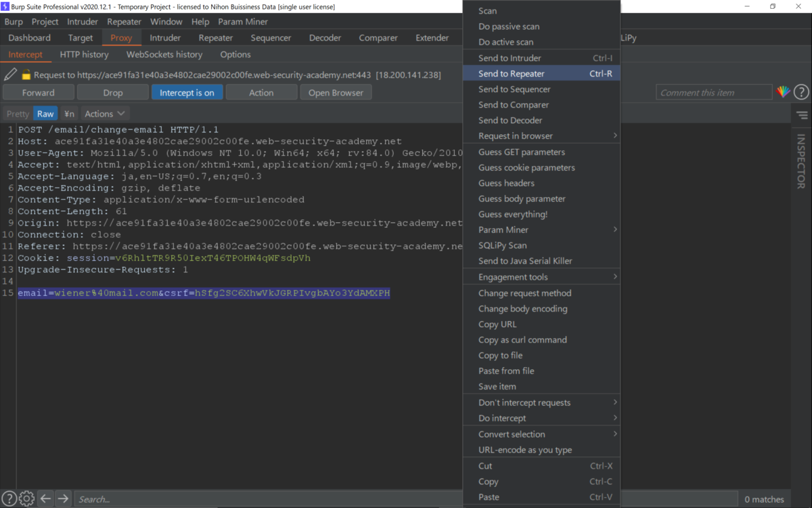Open the proxy Options sub-tab
The width and height of the screenshot is (812, 508).
click(235, 54)
